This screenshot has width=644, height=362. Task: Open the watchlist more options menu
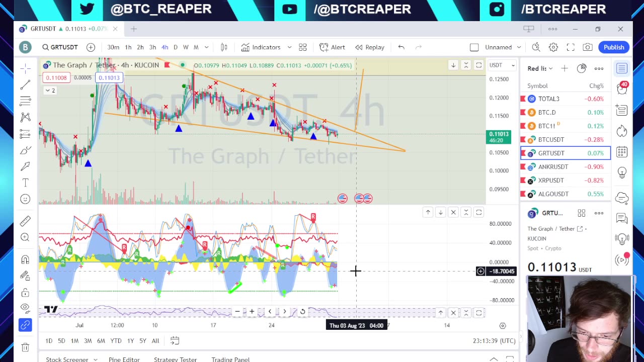599,68
